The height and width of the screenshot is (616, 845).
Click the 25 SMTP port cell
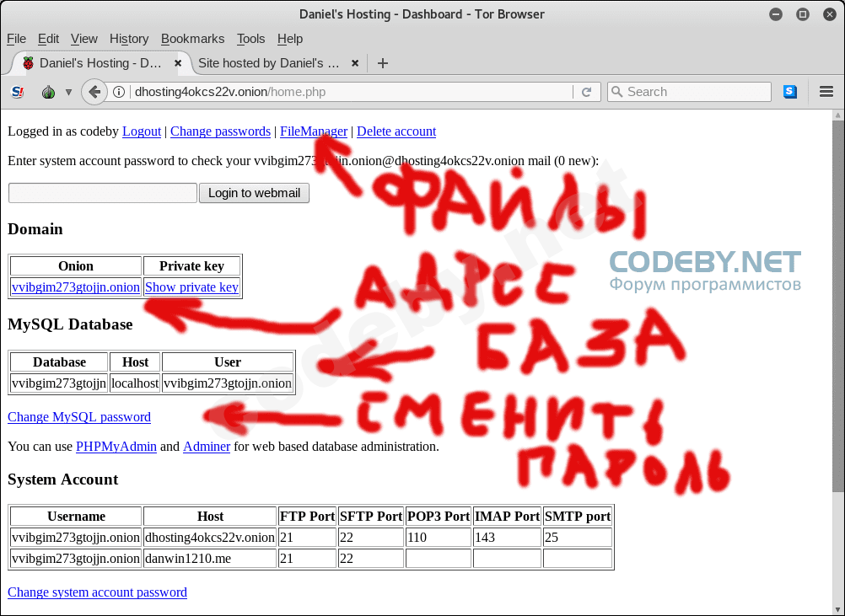(578, 538)
